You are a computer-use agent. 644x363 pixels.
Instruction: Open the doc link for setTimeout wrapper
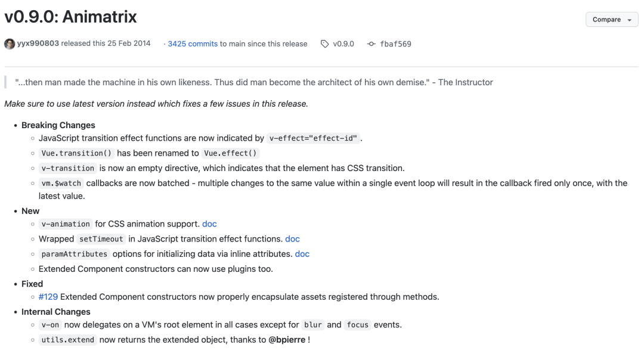point(292,239)
